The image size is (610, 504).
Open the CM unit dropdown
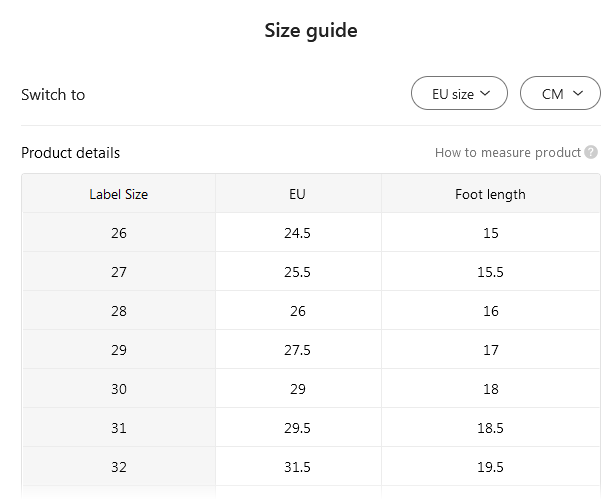pos(560,94)
